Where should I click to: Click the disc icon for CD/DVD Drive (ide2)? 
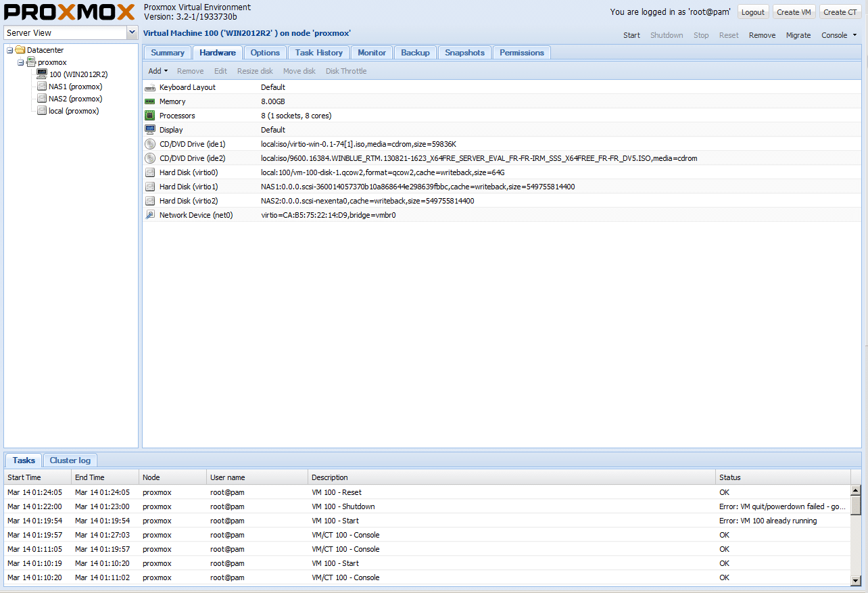pos(150,158)
